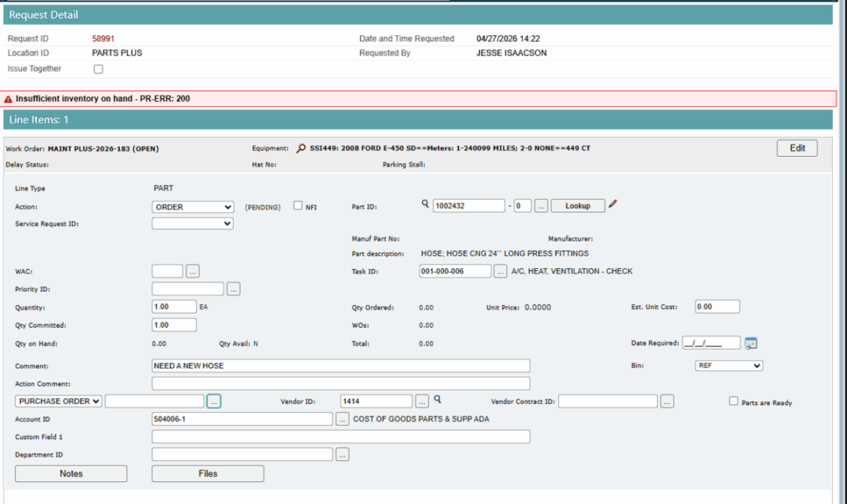
Task: Click the Request Detail section header
Action: pos(418,15)
